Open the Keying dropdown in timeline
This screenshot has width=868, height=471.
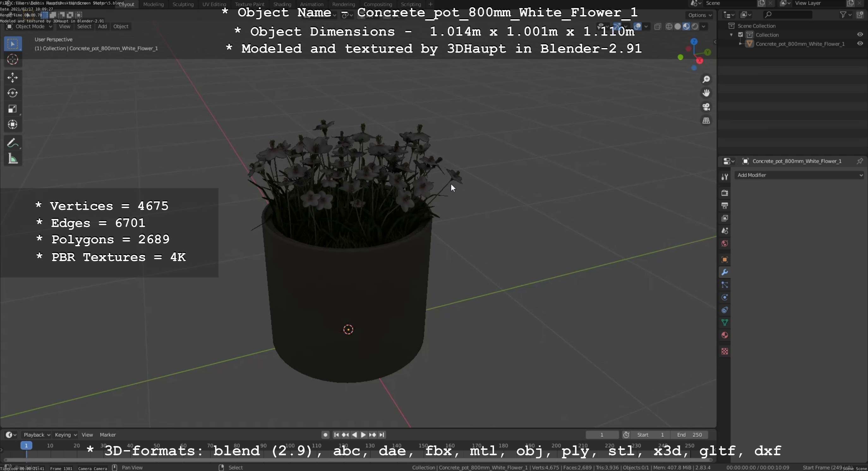(x=65, y=435)
